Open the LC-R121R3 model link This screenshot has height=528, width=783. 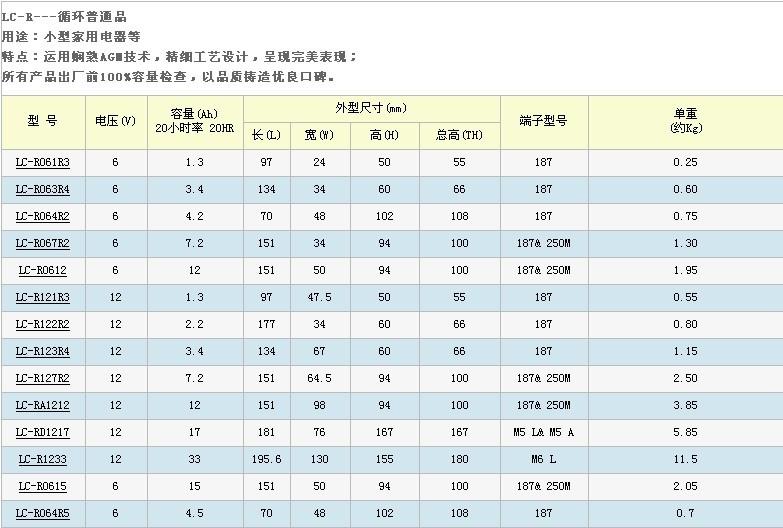[x=42, y=297]
